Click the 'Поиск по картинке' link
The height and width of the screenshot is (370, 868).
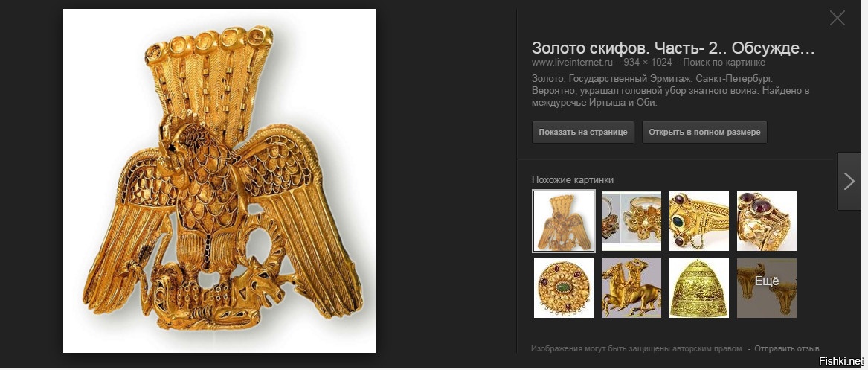(724, 63)
